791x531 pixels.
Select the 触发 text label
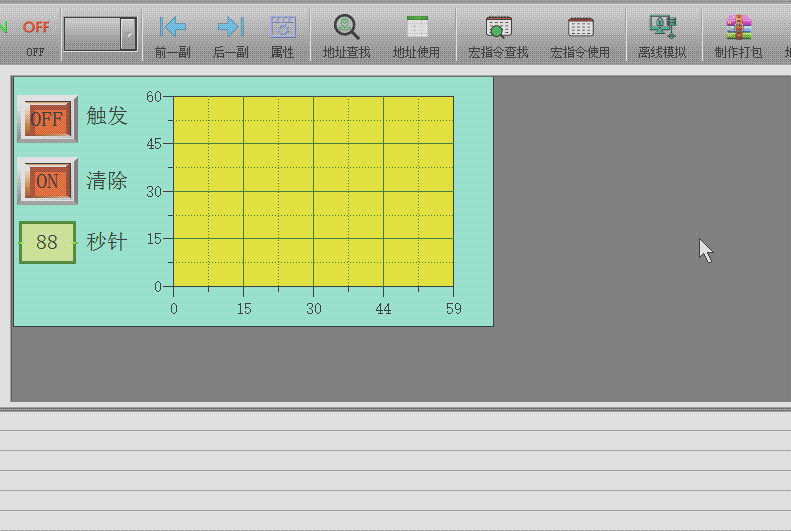(107, 116)
